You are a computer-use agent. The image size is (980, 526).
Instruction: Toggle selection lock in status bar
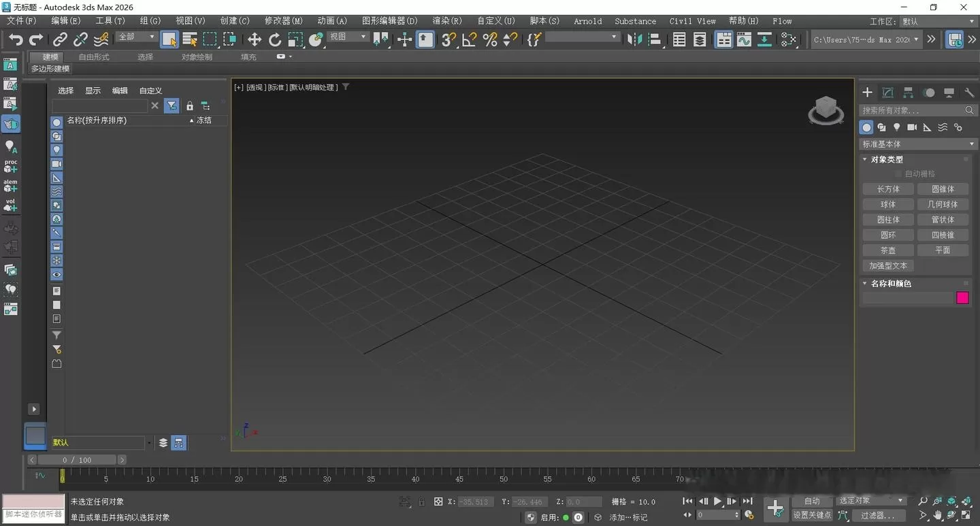(x=421, y=502)
